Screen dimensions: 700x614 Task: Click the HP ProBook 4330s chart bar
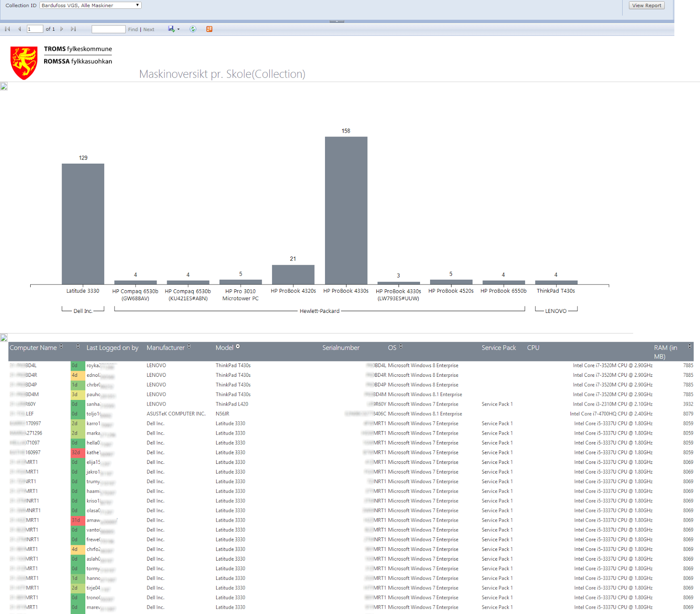346,210
